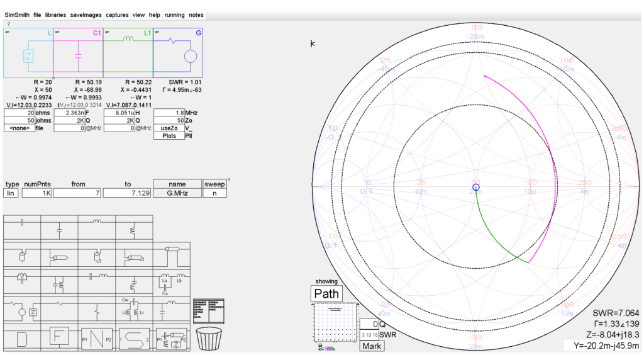Screen dimensions: 644x355
Task: Pick the S-parameter block component
Action: point(134,339)
